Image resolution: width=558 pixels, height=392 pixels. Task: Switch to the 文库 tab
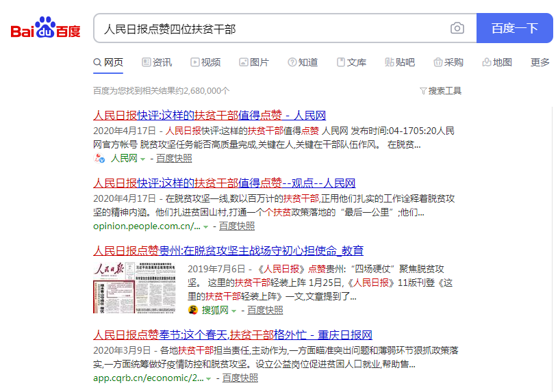tap(352, 63)
